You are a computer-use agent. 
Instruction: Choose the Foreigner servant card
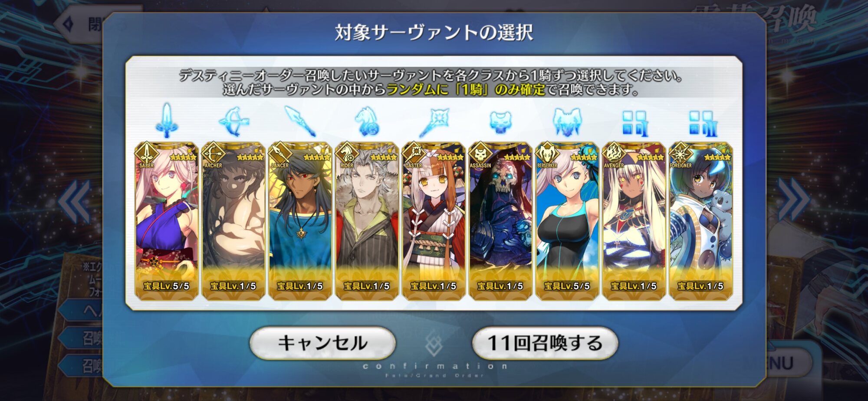(701, 221)
